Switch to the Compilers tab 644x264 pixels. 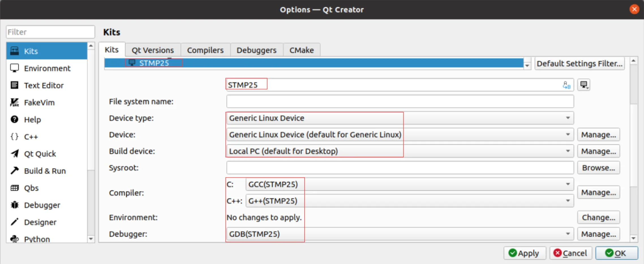point(205,50)
